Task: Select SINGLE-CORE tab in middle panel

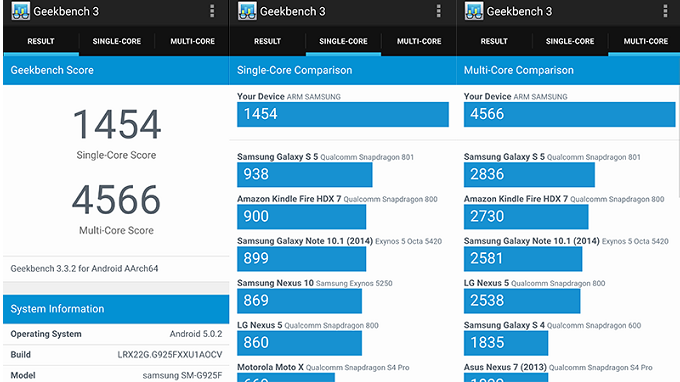Action: click(343, 41)
